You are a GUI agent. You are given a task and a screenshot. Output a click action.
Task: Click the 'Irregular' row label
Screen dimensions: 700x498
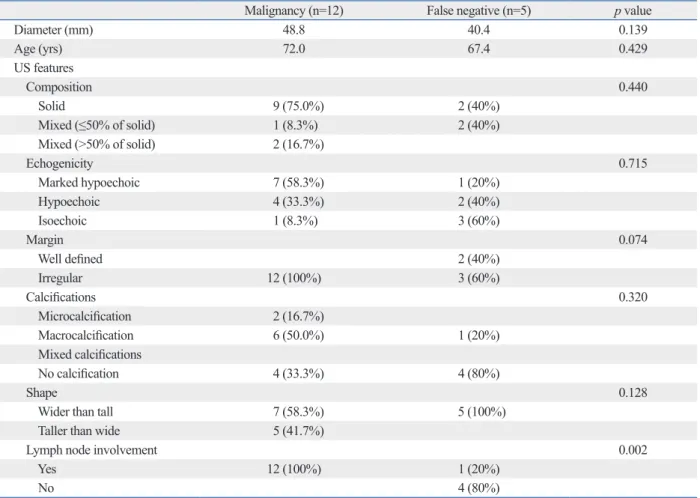tap(60, 278)
